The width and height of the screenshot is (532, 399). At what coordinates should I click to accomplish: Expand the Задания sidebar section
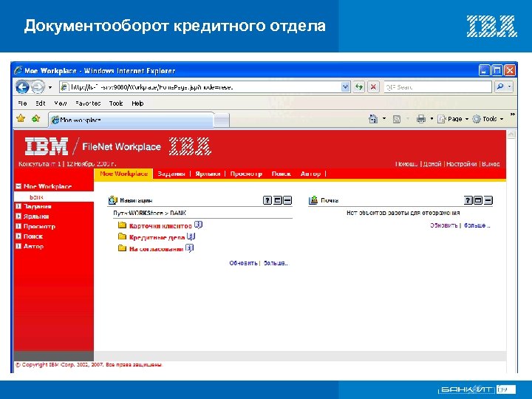(x=18, y=206)
